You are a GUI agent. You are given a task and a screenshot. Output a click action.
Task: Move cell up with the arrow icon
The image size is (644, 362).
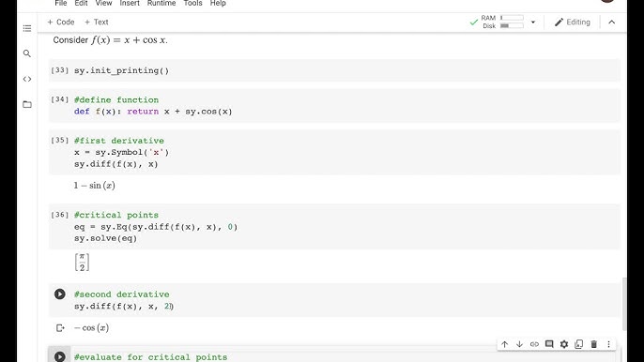tap(504, 344)
